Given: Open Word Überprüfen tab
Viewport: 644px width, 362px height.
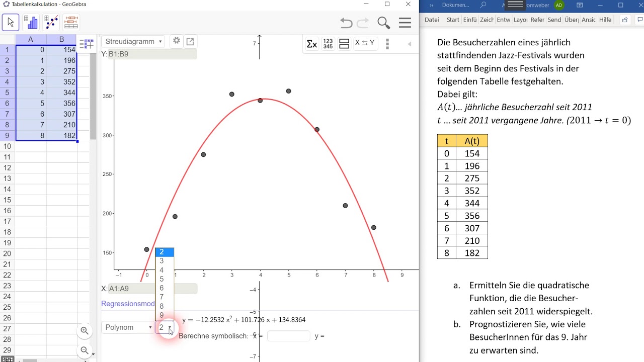Looking at the screenshot, I should [x=572, y=20].
